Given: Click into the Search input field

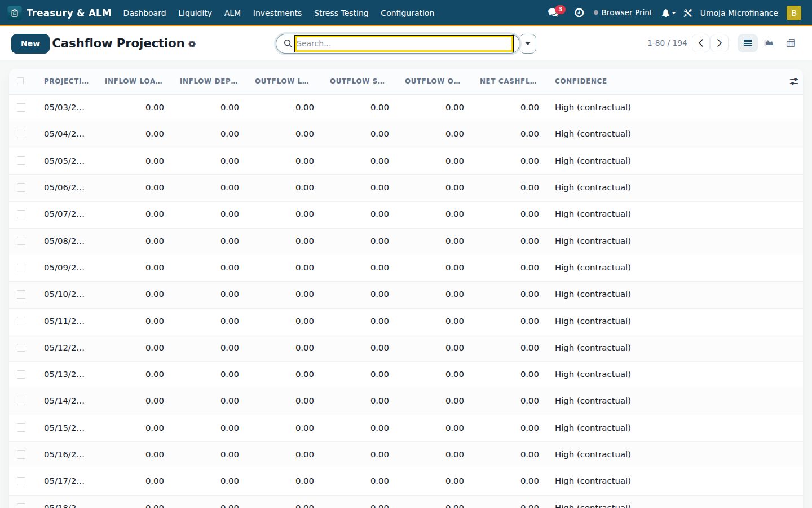Looking at the screenshot, I should [404, 43].
